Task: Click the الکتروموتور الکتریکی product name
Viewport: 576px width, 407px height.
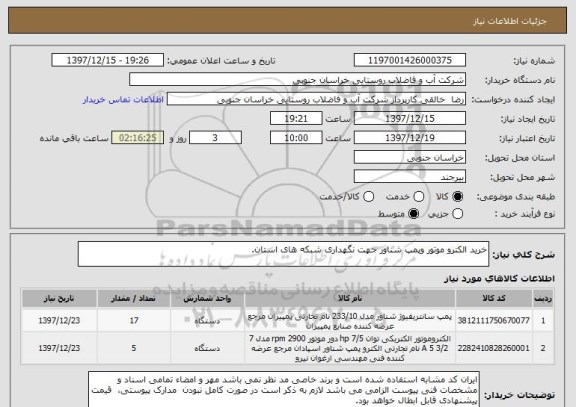Action: (x=350, y=348)
